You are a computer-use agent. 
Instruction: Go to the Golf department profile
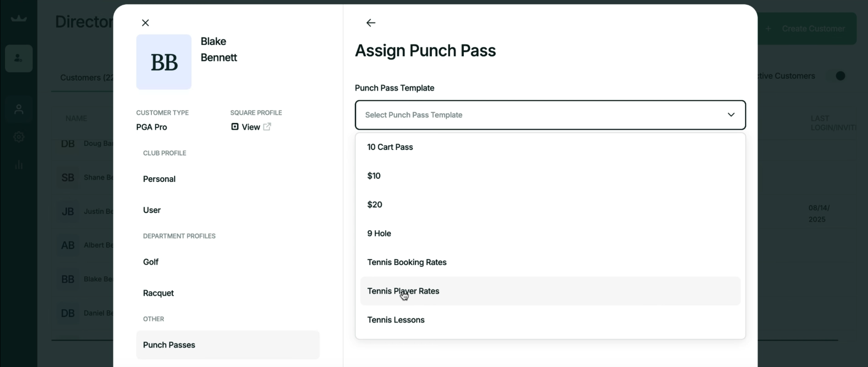[151, 262]
